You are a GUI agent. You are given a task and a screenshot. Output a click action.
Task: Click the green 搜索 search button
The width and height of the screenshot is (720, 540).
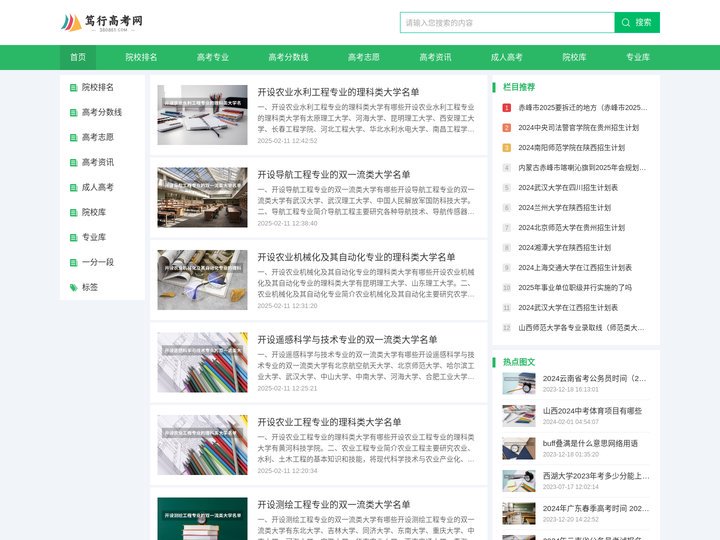coord(637,22)
